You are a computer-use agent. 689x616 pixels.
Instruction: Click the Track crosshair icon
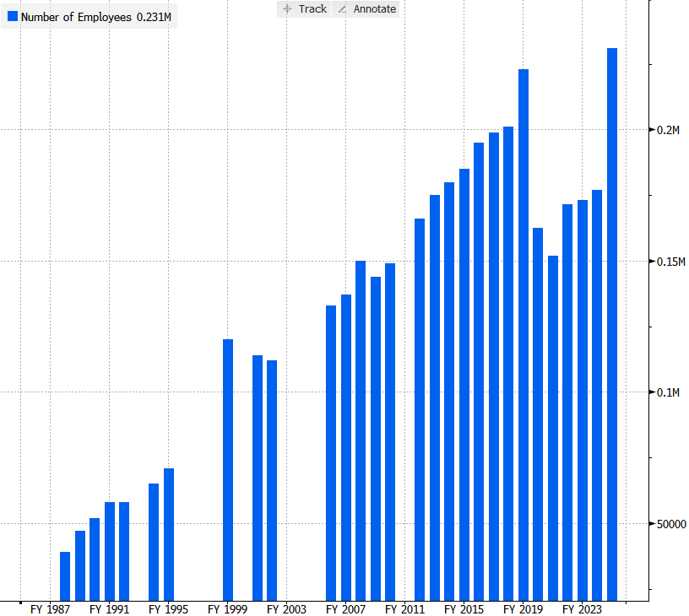pos(287,9)
